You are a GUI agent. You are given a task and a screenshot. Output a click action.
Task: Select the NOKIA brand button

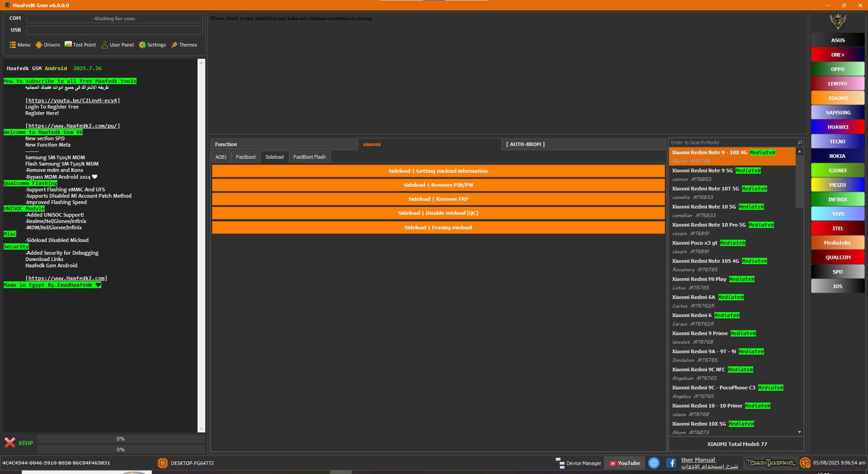[838, 156]
